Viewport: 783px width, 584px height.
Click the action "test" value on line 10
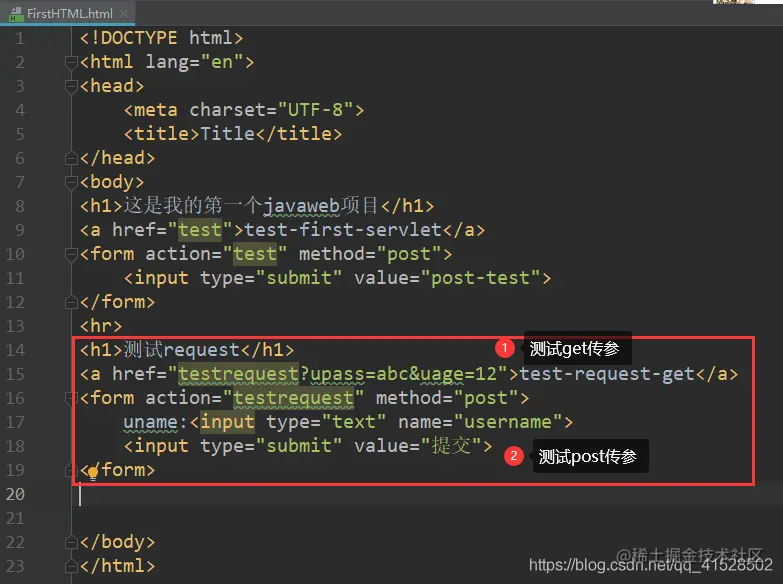pyautogui.click(x=255, y=253)
